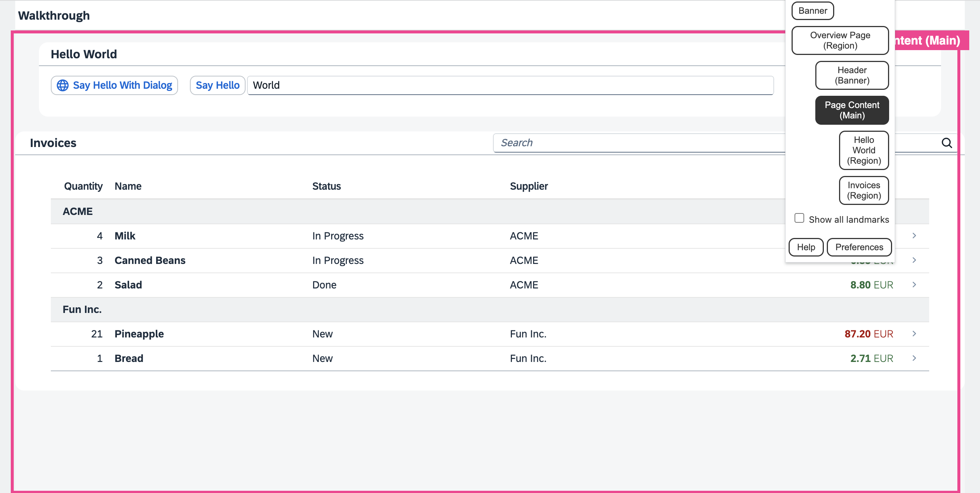Click the Pineapple invoice name

point(139,334)
